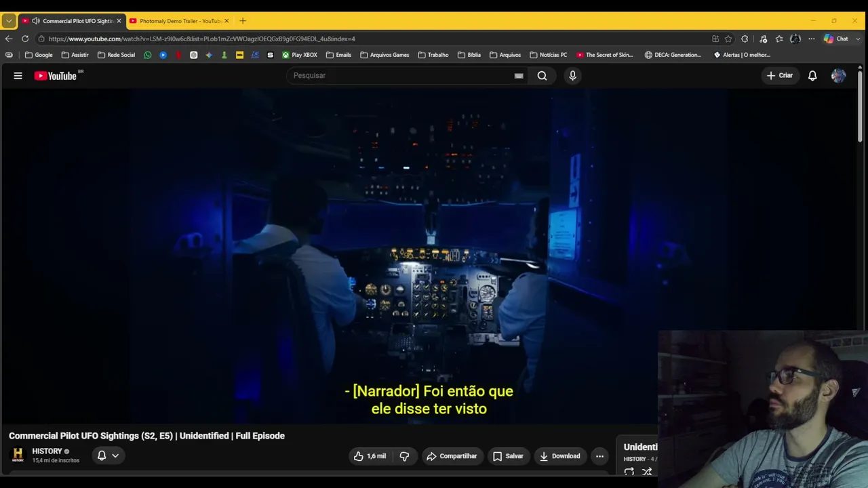The height and width of the screenshot is (488, 868).
Task: Open the 'S' letter bookmark icon
Action: 270,55
